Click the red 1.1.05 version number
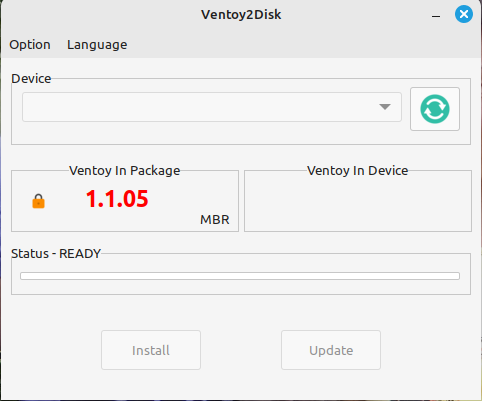Image resolution: width=482 pixels, height=401 pixels. (117, 199)
